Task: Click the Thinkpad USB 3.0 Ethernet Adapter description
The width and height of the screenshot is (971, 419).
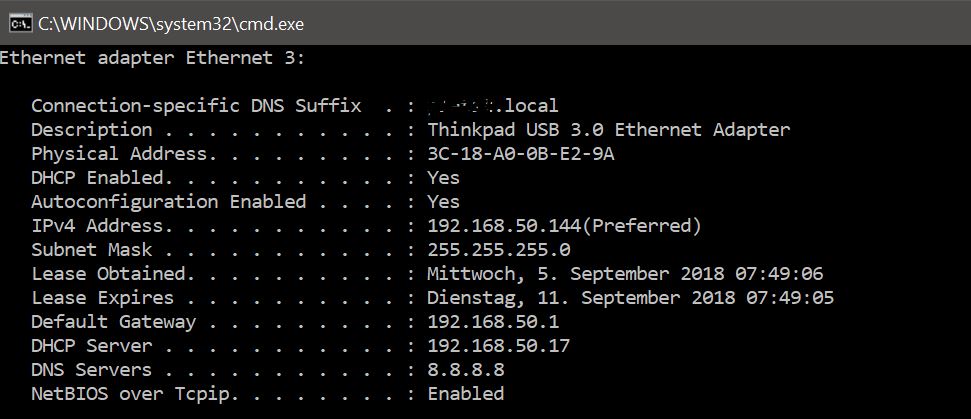Action: point(609,130)
